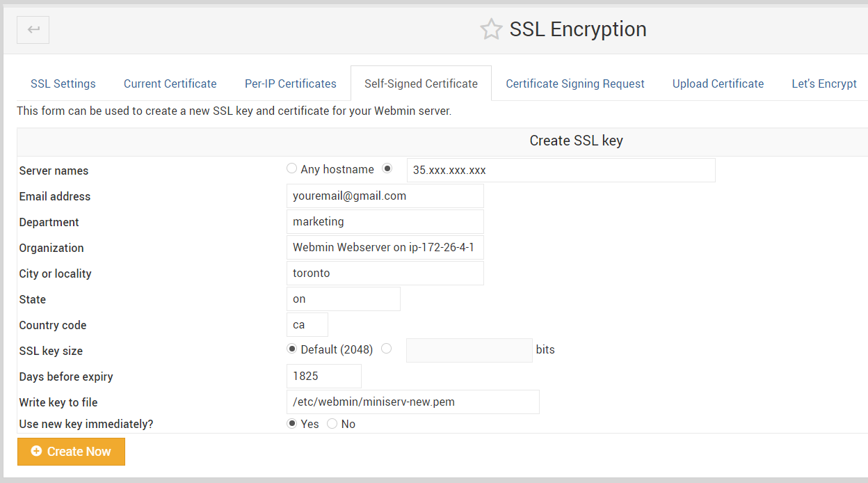Click the Email address input field
The height and width of the screenshot is (483, 868).
point(385,196)
